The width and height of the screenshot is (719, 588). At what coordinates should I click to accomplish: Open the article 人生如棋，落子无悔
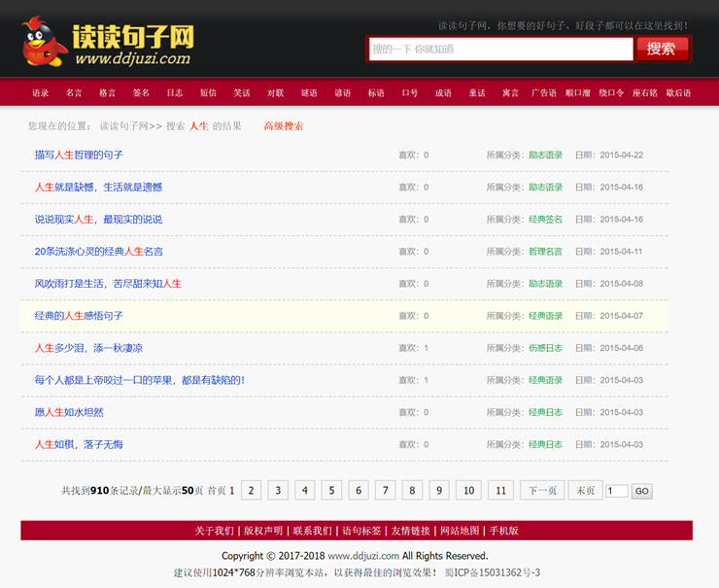[79, 444]
